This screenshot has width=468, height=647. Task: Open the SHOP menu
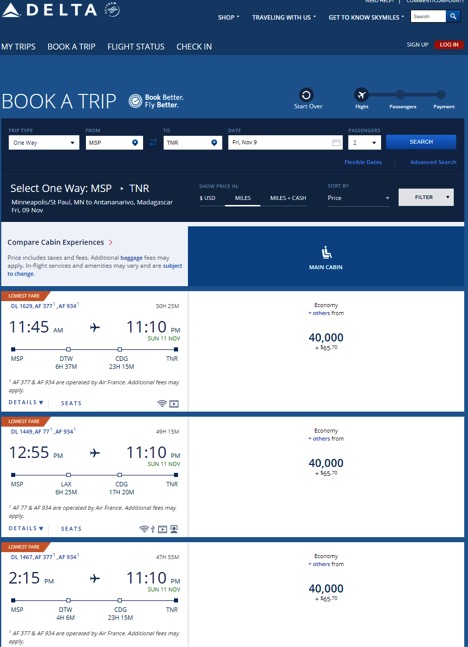[228, 17]
